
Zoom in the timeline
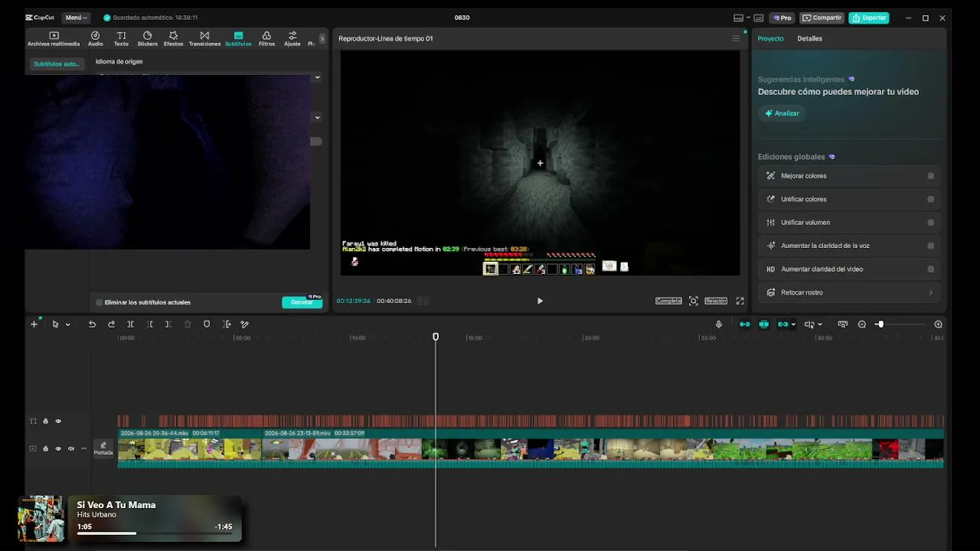pyautogui.click(x=939, y=324)
